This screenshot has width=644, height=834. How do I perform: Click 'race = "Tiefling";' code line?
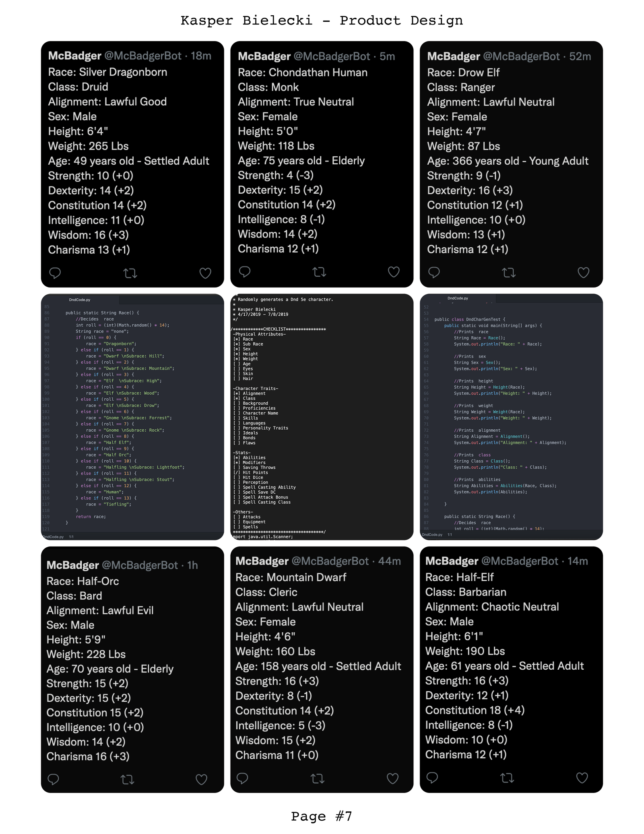click(109, 504)
